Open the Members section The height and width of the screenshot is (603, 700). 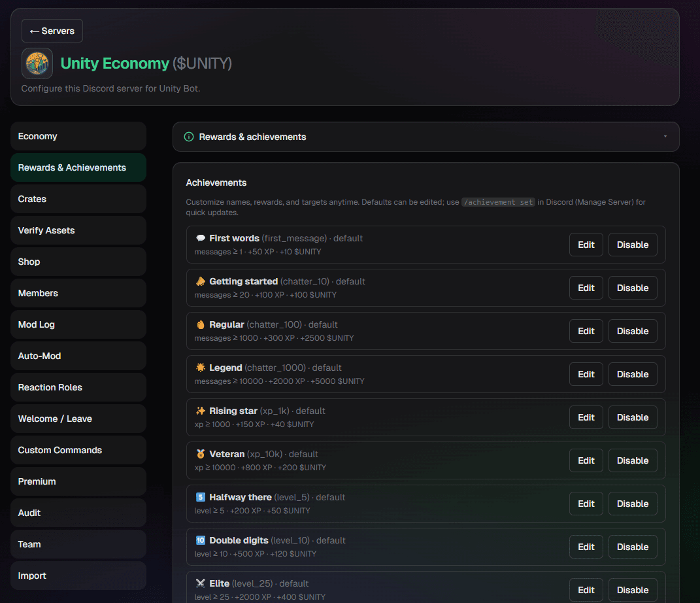(x=78, y=293)
